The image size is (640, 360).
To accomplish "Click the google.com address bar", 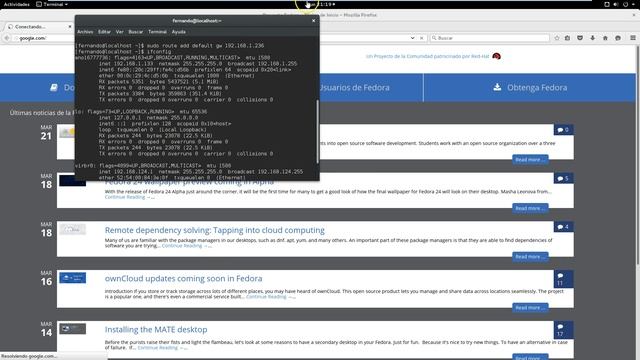I will pos(45,38).
